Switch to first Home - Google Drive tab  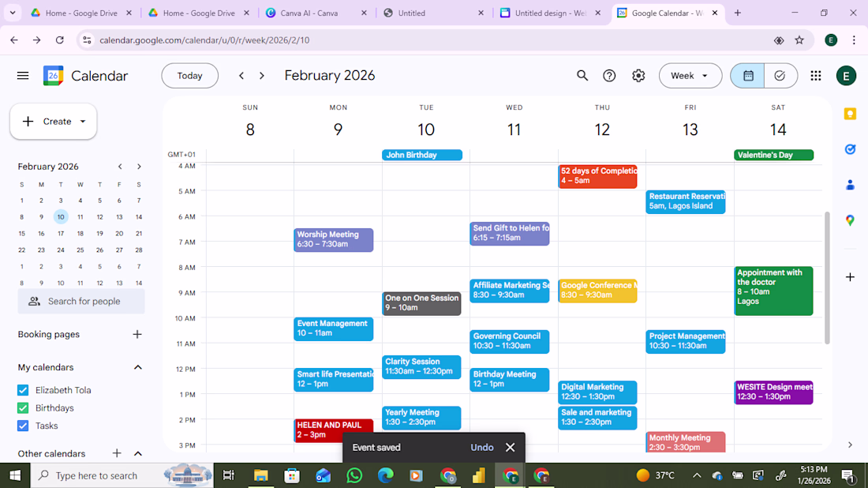point(81,13)
